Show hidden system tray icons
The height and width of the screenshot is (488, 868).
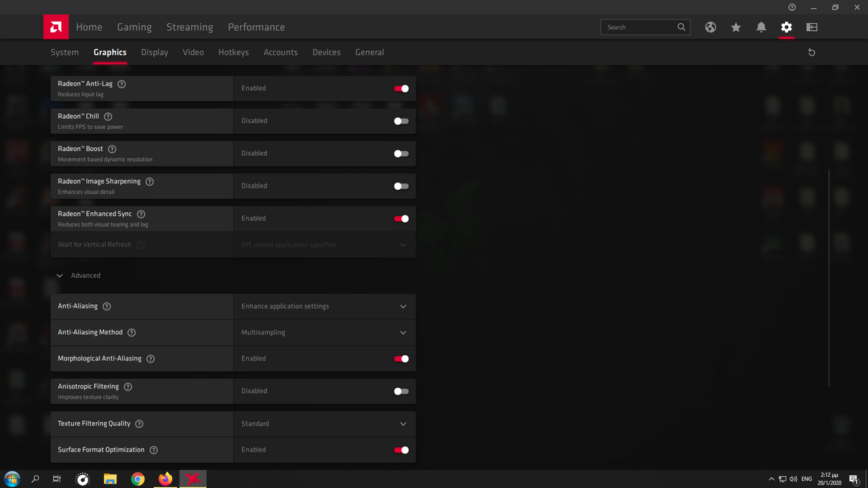(x=771, y=479)
